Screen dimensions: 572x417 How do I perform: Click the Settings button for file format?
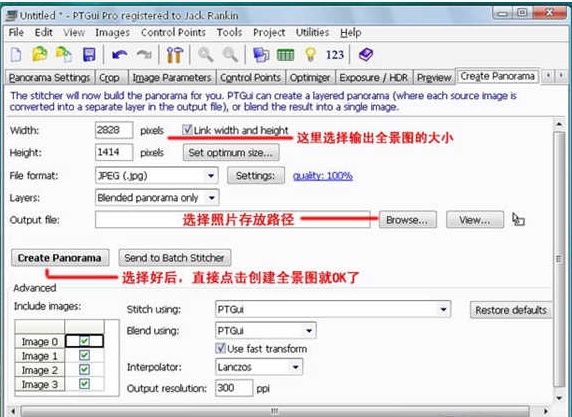click(x=256, y=176)
